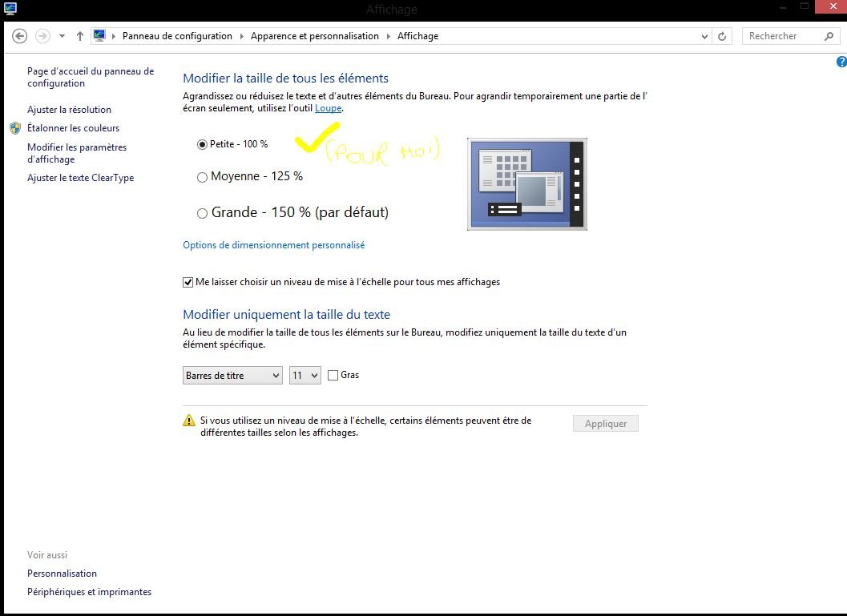Open the recent locations dropdown arrow
Screen dimensions: 847x616
(x=63, y=36)
